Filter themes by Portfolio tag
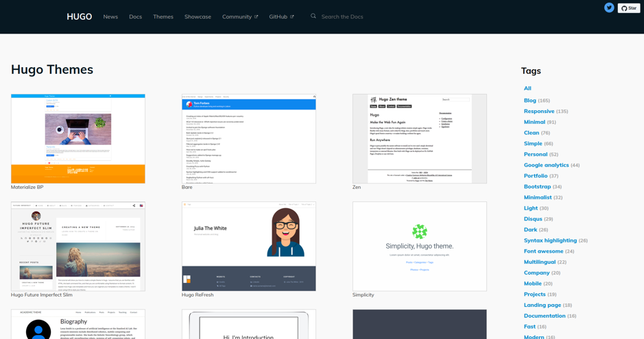Image resolution: width=644 pixels, height=339 pixels. pyautogui.click(x=536, y=176)
